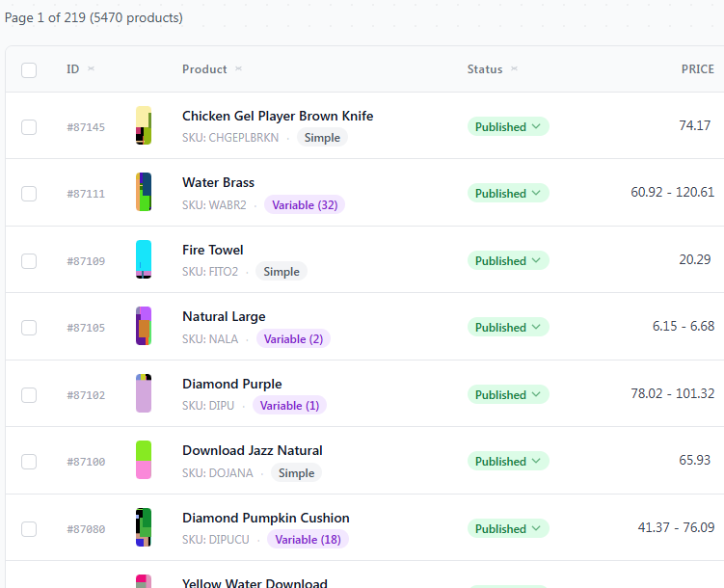Click SKU: CHGEPLBRKN text
This screenshot has width=724, height=588.
230,138
